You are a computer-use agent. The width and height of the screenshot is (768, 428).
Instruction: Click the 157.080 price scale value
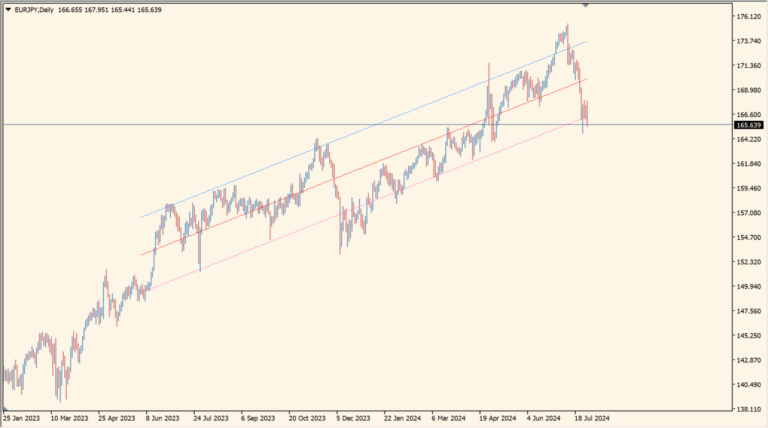pos(749,213)
